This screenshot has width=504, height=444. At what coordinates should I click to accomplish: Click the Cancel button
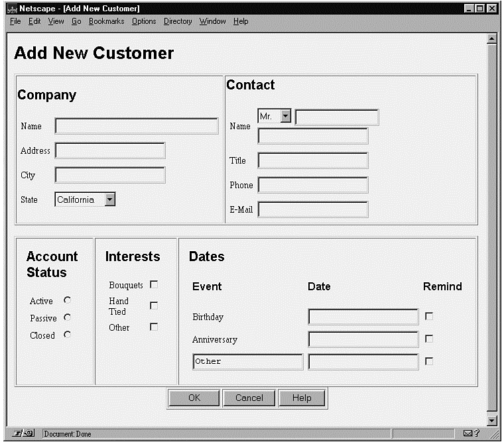tap(249, 398)
